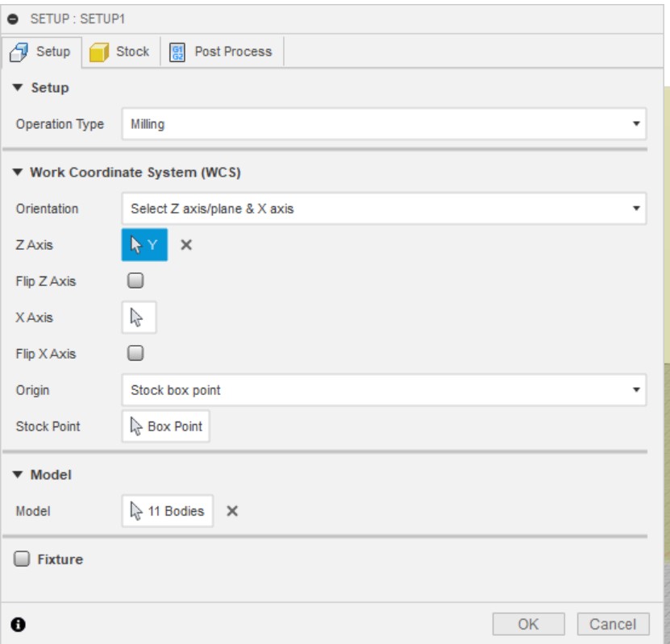Enable the Flip Z Axis checkbox
The image size is (670, 644).
(x=136, y=280)
